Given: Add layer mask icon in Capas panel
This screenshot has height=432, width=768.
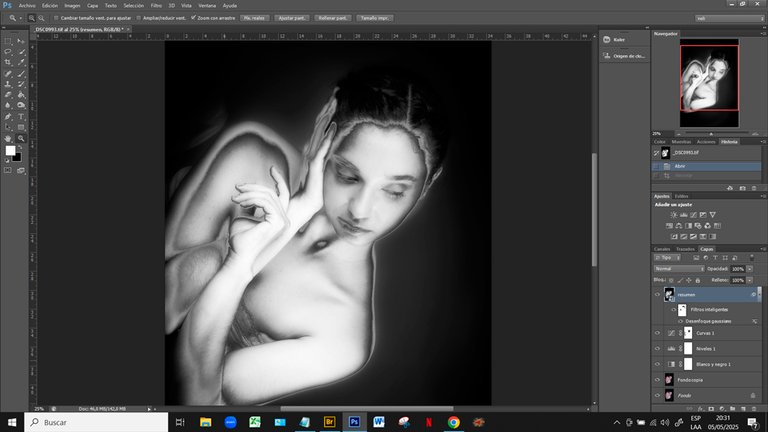Looking at the screenshot, I should (711, 408).
